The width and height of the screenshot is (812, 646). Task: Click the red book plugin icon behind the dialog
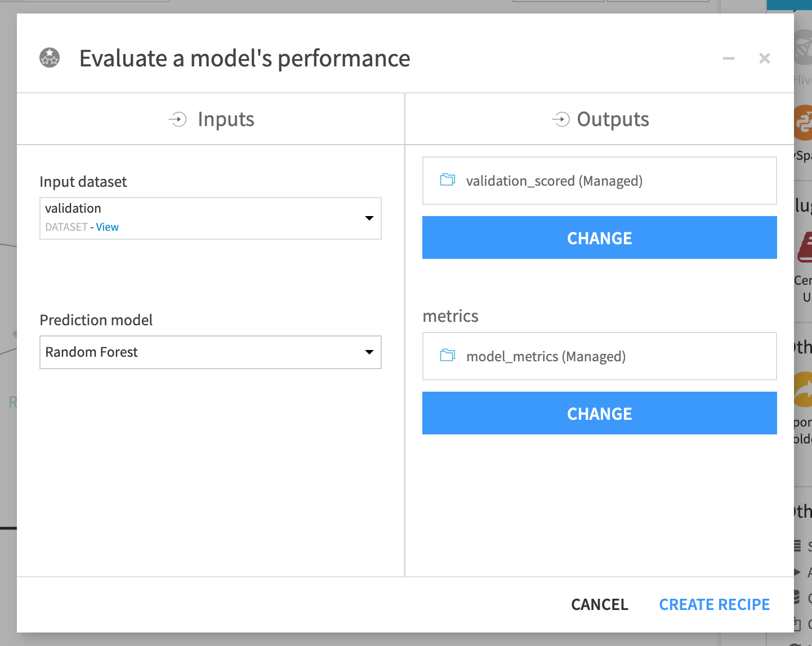tap(805, 248)
